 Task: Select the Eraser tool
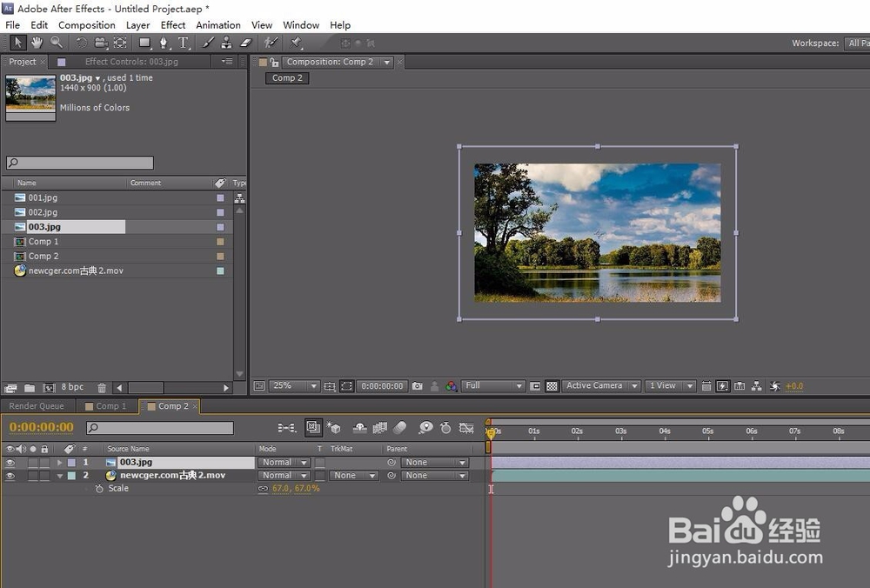(246, 43)
